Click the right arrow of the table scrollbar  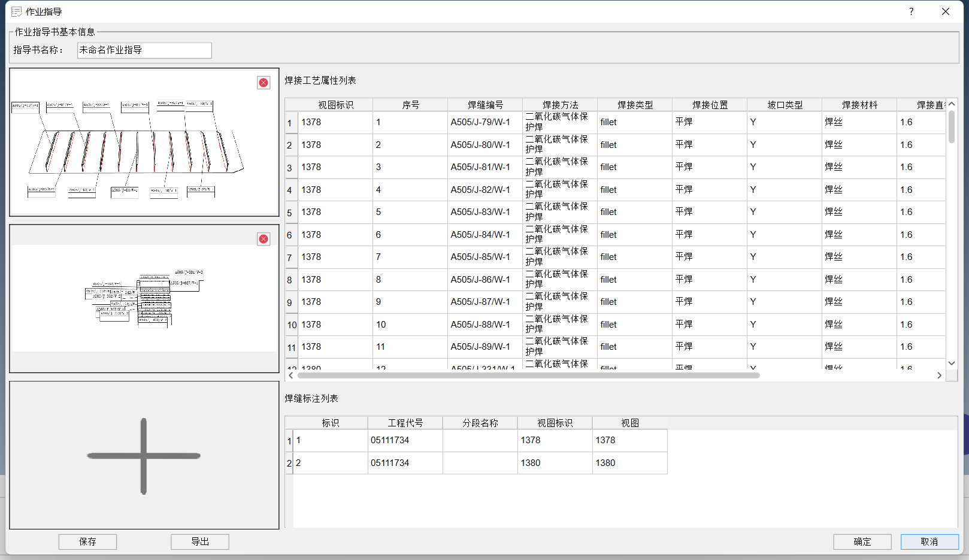[x=940, y=376]
